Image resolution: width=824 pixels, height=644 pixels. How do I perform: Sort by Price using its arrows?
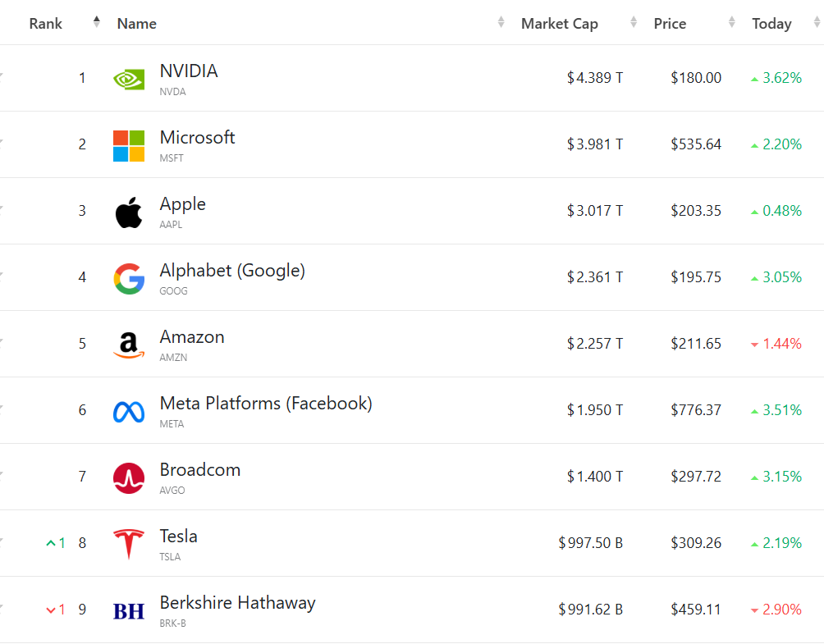pos(732,23)
